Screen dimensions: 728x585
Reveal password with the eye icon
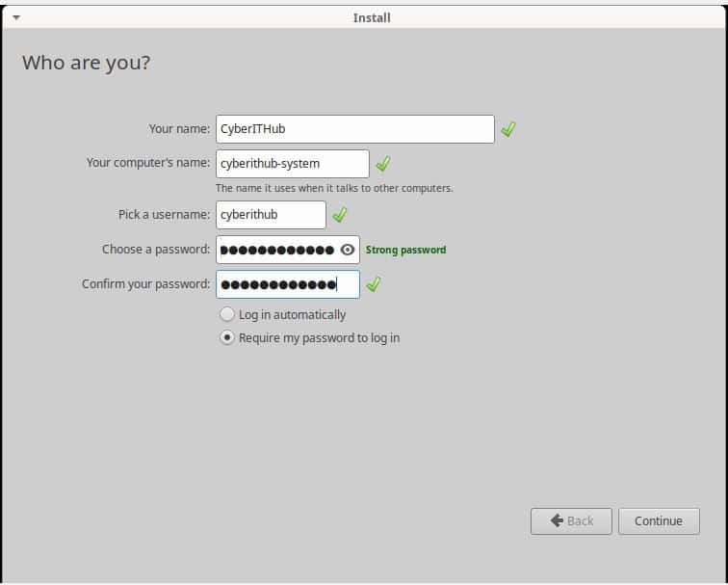pyautogui.click(x=348, y=250)
